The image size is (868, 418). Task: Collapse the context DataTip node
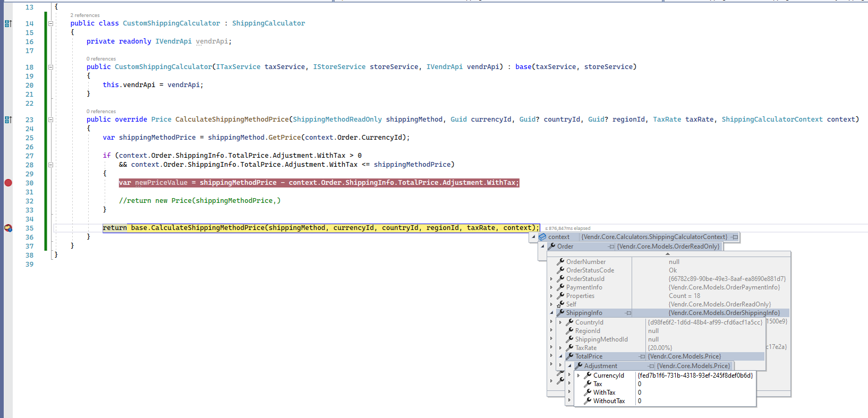pyautogui.click(x=533, y=237)
